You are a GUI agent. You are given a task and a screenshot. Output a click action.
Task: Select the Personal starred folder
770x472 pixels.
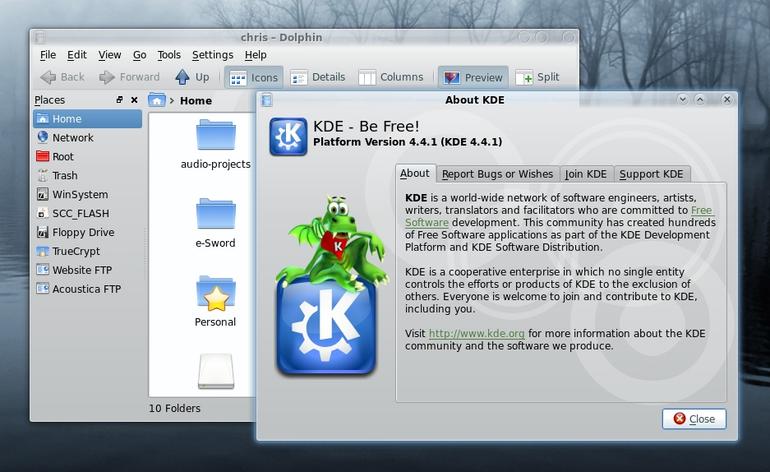[216, 302]
